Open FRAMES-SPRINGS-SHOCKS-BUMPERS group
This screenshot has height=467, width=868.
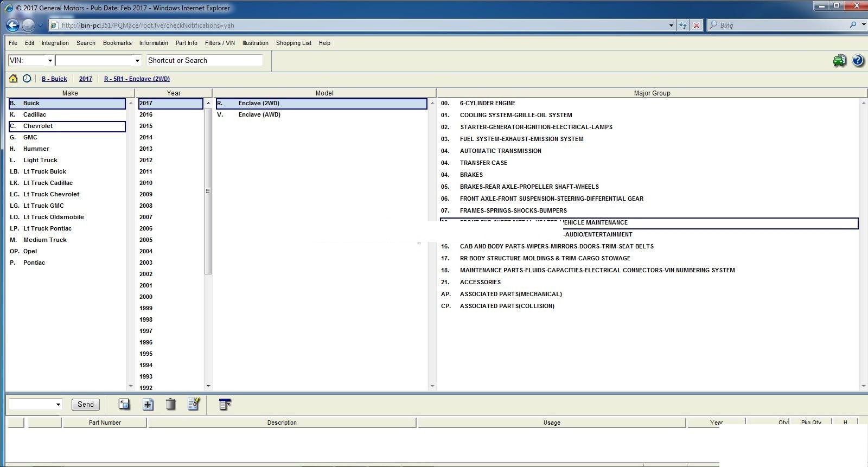pyautogui.click(x=649, y=210)
